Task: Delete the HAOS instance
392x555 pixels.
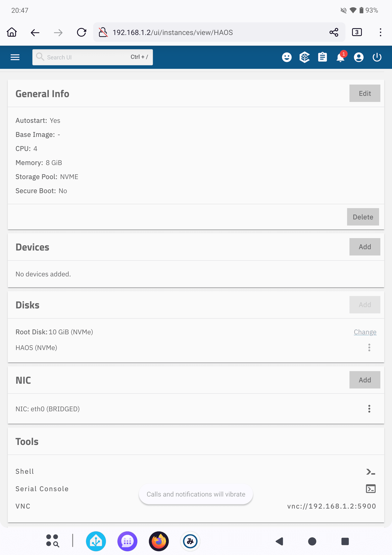Action: [363, 217]
